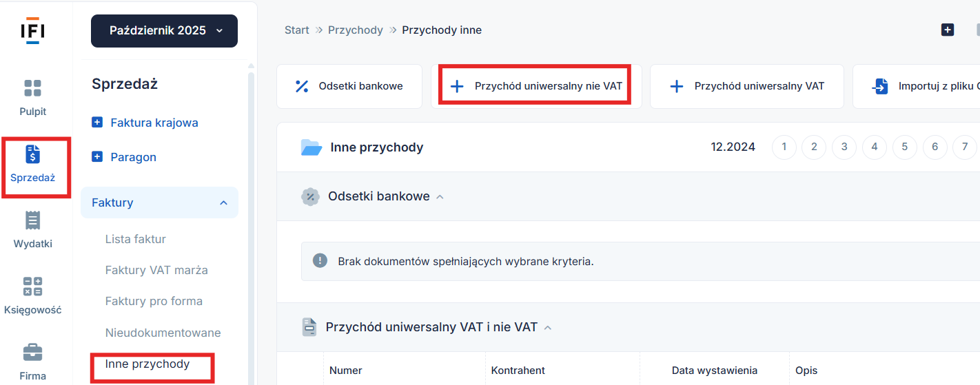Viewport: 980px width, 385px height.
Task: Click the Sprzedaż sidebar icon
Action: click(x=32, y=154)
